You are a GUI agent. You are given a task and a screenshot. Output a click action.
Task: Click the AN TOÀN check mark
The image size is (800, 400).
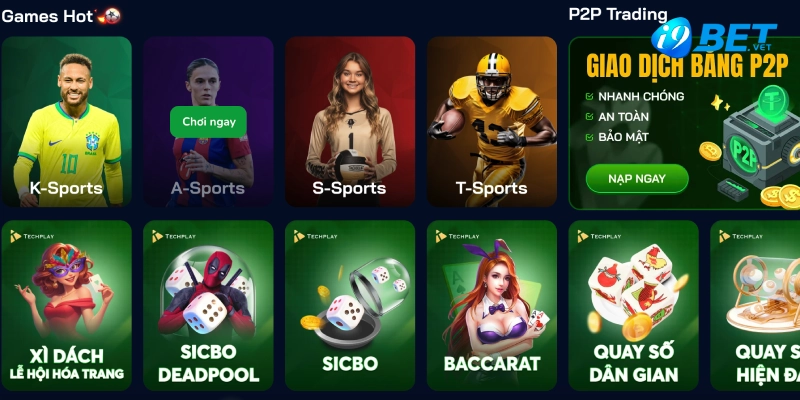[590, 117]
